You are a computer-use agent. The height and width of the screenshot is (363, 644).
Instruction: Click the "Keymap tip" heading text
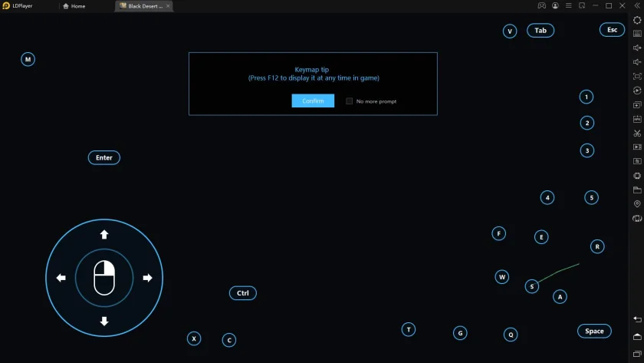312,70
